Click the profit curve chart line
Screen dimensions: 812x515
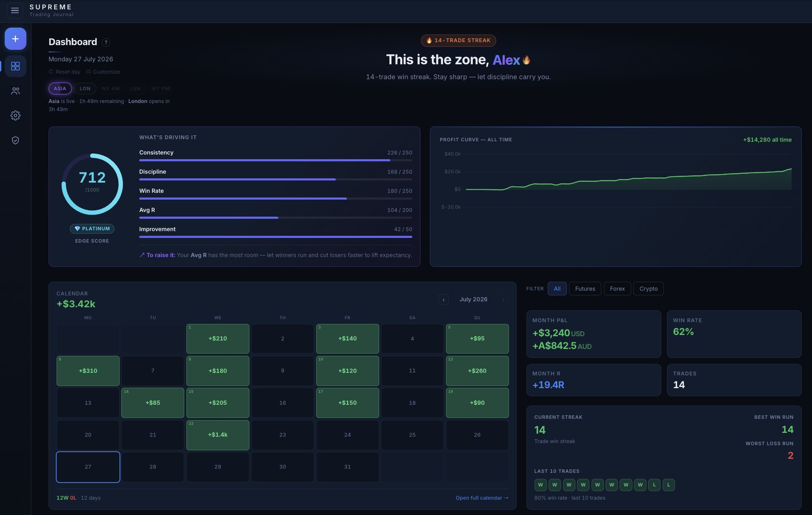pyautogui.click(x=628, y=179)
